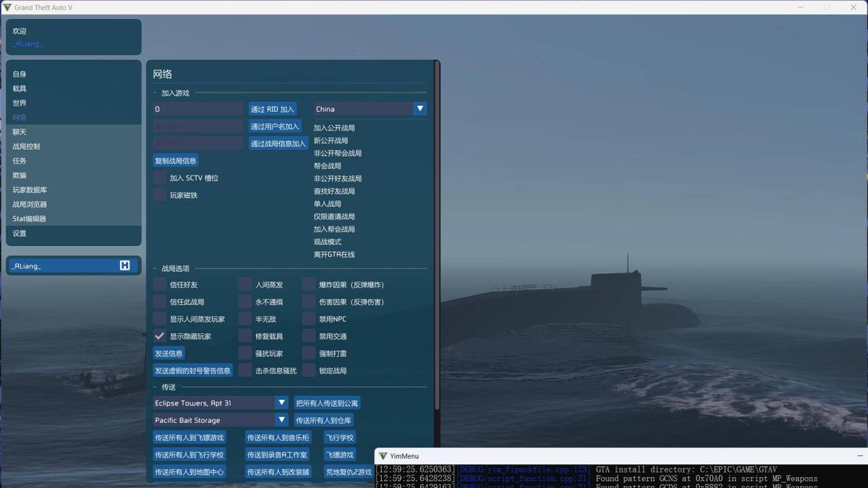868x488 pixels.
Task: Open the 设置 menu section
Action: [x=74, y=233]
